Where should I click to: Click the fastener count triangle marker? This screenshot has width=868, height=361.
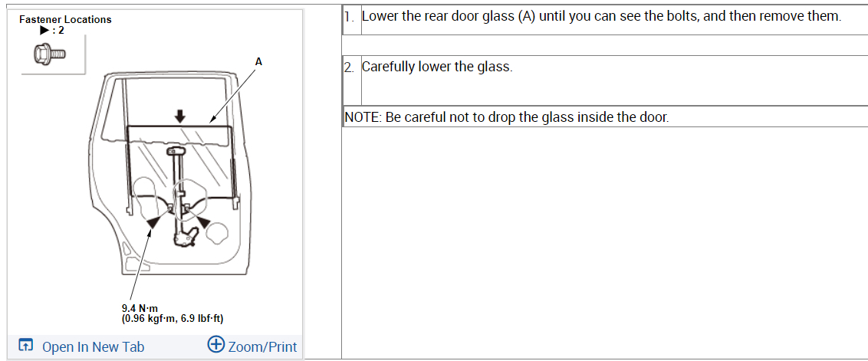[x=44, y=31]
